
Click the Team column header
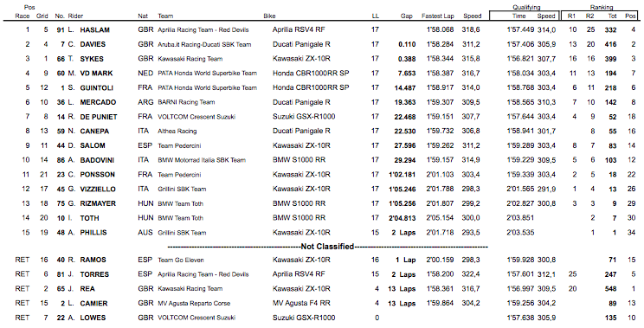(165, 16)
